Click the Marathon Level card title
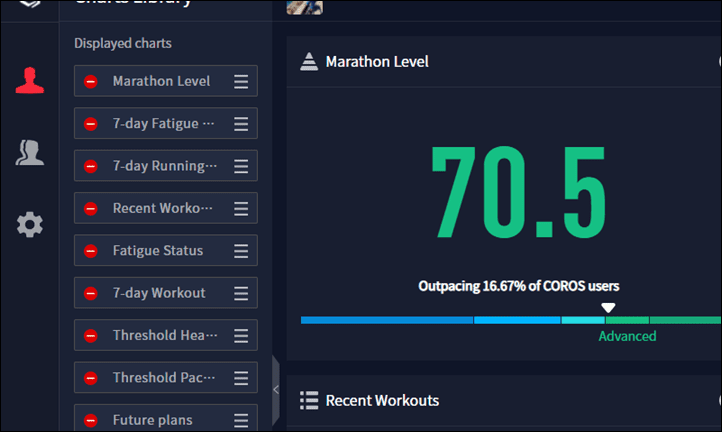Image resolution: width=722 pixels, height=432 pixels. 377,62
